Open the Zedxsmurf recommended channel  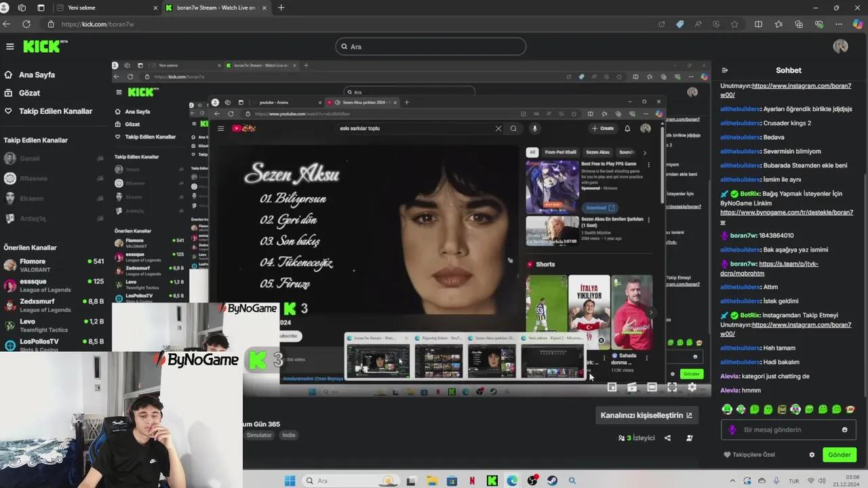(54, 305)
